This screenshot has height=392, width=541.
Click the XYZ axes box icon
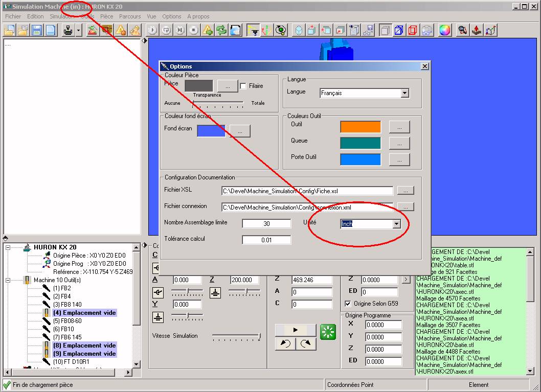click(x=490, y=30)
